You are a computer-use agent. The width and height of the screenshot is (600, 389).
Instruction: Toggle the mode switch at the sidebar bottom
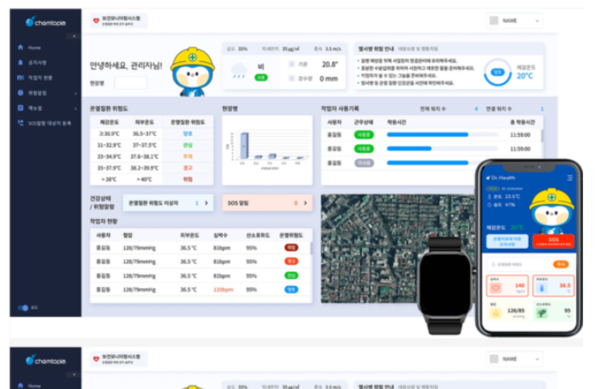pyautogui.click(x=23, y=308)
